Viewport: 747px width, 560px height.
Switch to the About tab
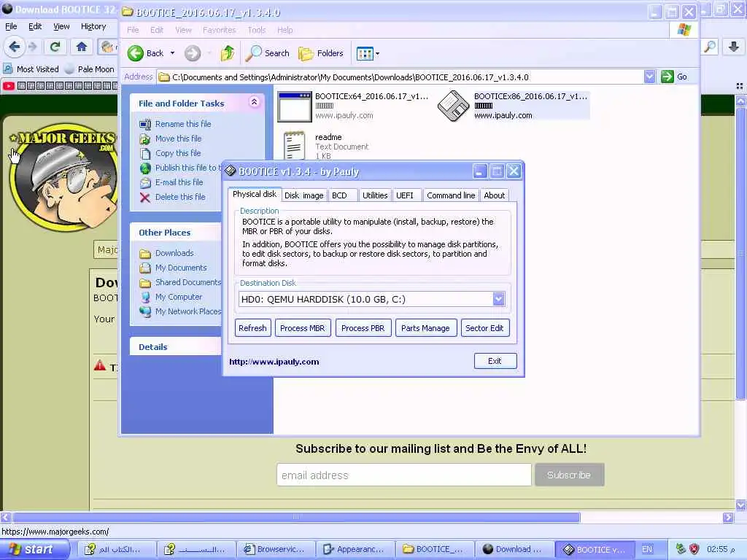click(x=494, y=195)
